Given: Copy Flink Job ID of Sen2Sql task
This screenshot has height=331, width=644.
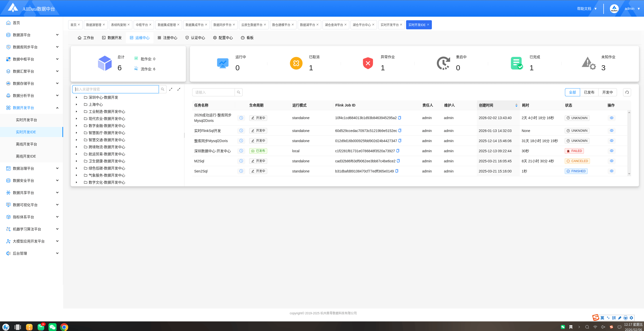Looking at the screenshot, I should (x=397, y=171).
